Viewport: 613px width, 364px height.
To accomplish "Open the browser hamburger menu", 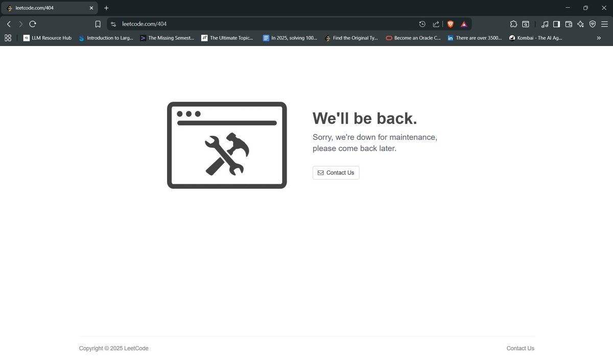I will [604, 24].
